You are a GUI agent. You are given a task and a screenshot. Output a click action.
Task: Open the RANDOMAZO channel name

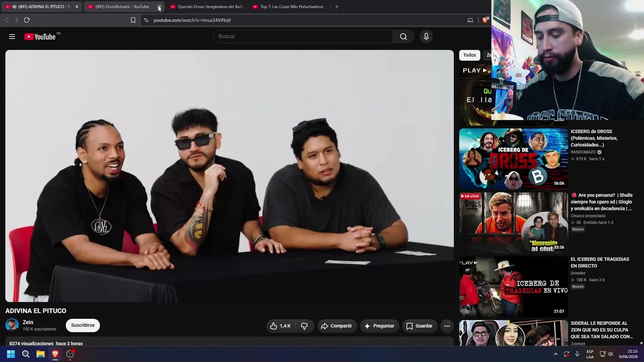coord(583,152)
